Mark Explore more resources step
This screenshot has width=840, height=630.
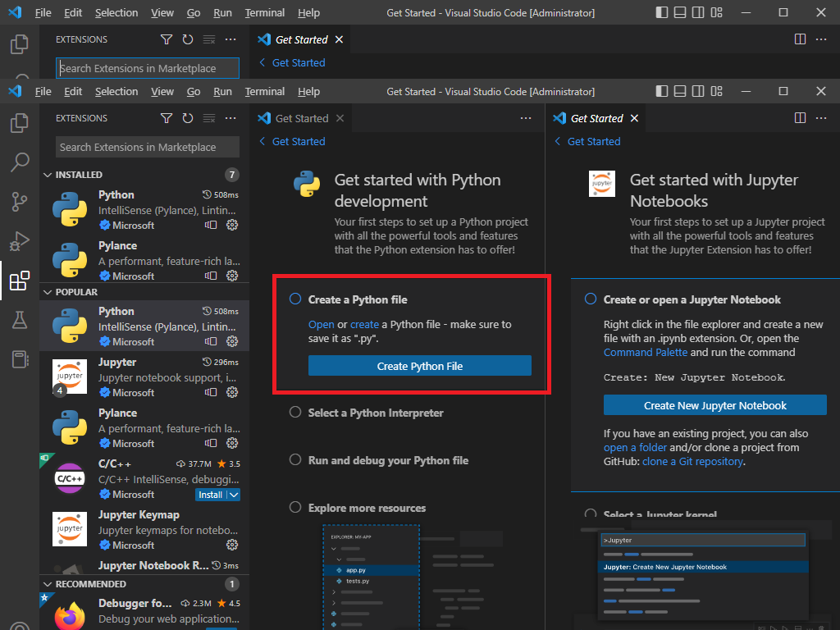click(x=295, y=507)
